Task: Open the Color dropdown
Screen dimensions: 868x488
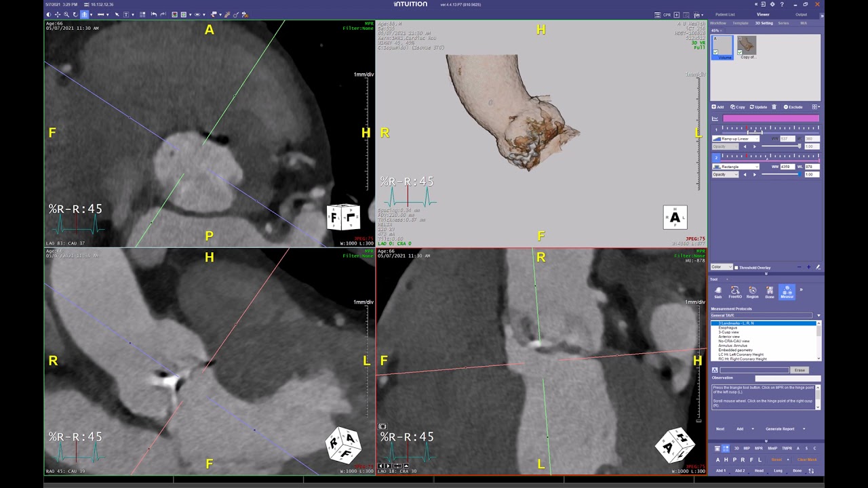Action: click(x=722, y=267)
